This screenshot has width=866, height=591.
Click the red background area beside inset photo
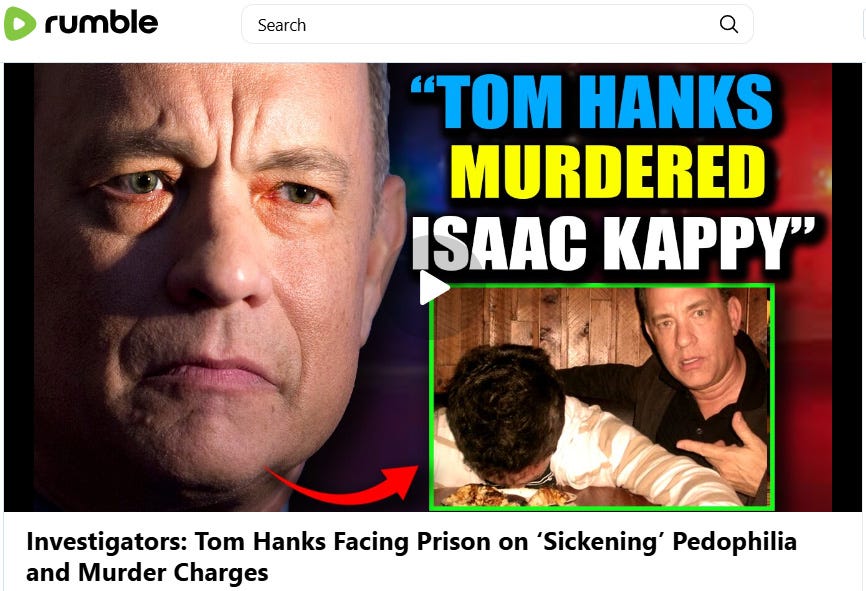click(x=802, y=398)
